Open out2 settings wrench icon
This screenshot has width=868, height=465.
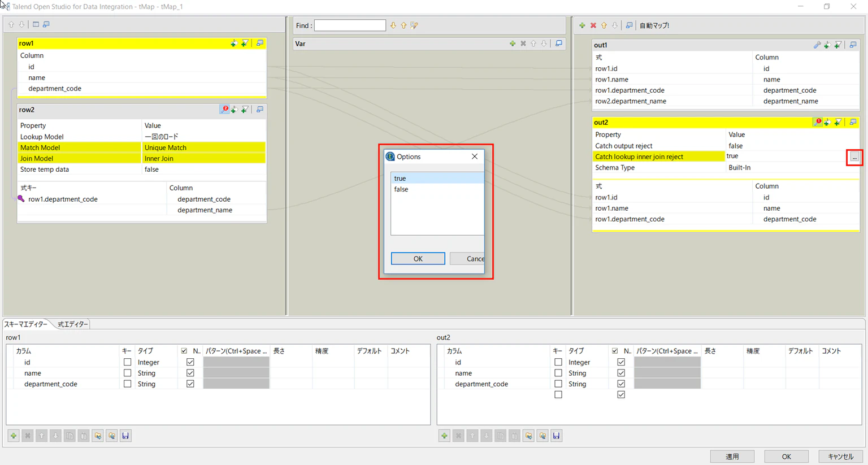click(817, 122)
